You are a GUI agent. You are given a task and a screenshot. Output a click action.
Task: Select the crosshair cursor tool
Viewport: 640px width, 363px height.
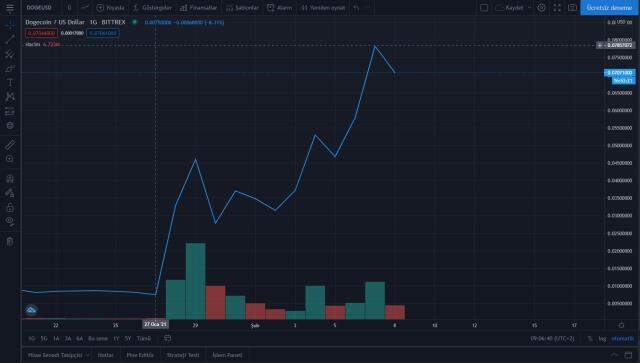pyautogui.click(x=10, y=24)
